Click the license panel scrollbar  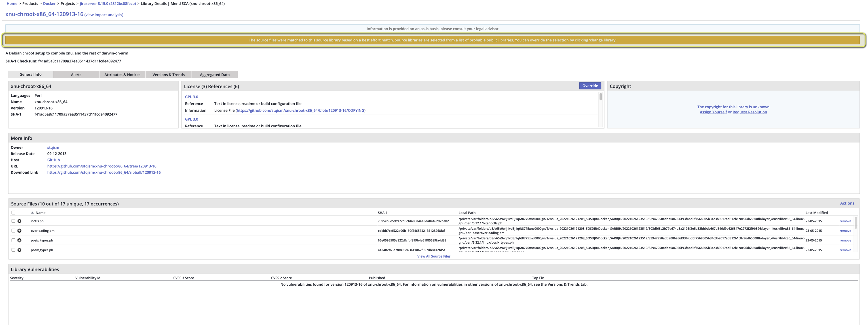click(x=601, y=97)
